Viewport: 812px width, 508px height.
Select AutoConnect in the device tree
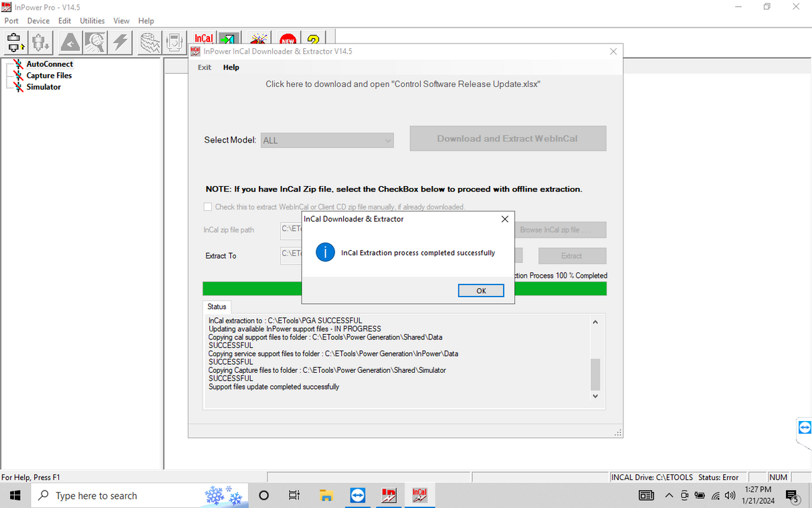(x=49, y=64)
